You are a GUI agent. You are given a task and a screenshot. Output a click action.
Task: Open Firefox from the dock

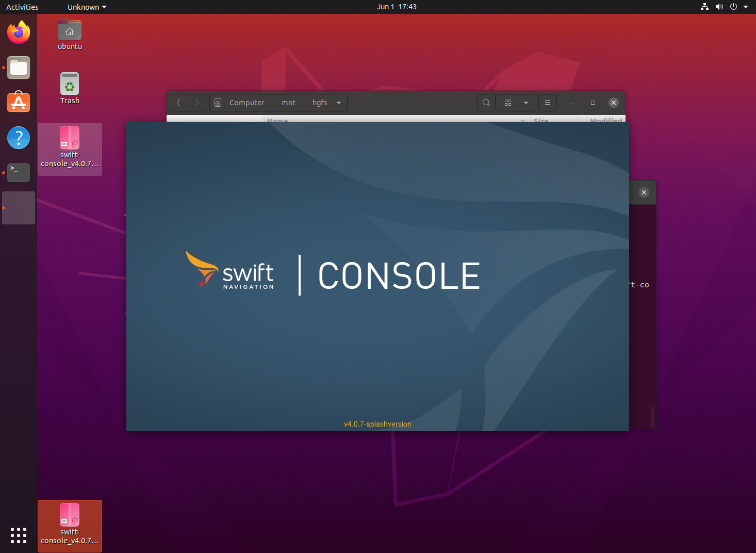pos(19,32)
